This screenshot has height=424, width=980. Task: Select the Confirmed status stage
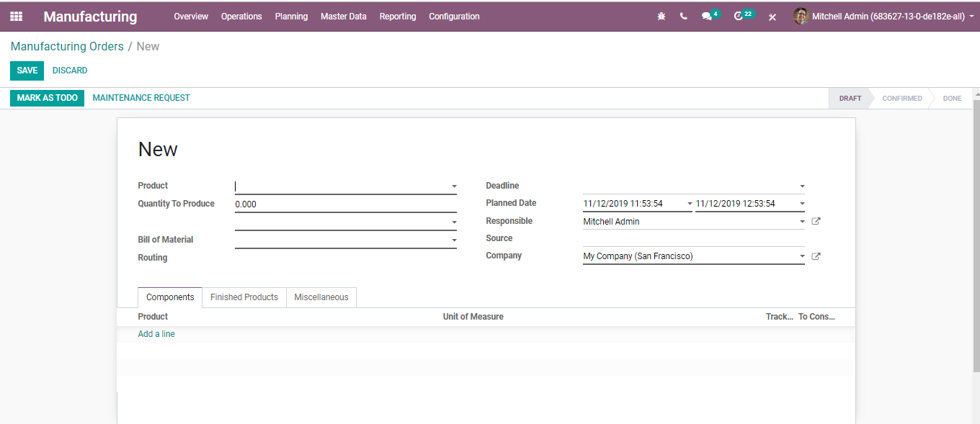coord(902,99)
